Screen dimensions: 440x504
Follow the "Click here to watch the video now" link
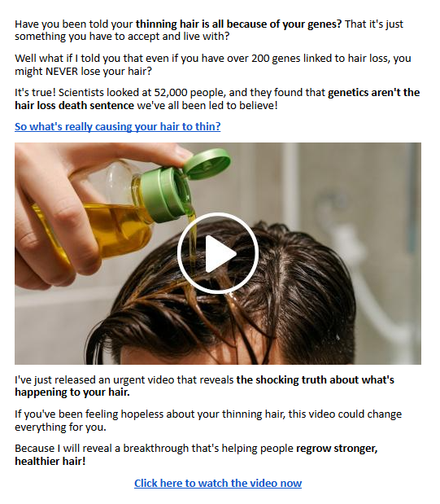218,483
